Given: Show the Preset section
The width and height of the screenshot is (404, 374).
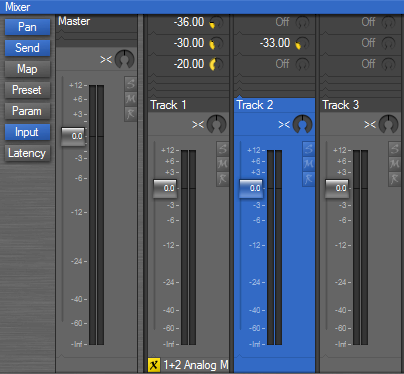Looking at the screenshot, I should (x=27, y=90).
